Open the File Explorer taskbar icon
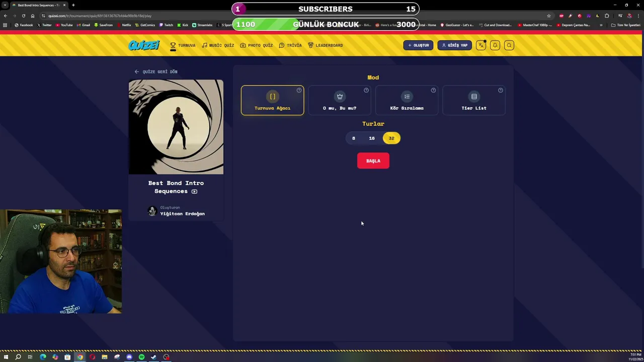This screenshot has height=362, width=644. [105, 357]
